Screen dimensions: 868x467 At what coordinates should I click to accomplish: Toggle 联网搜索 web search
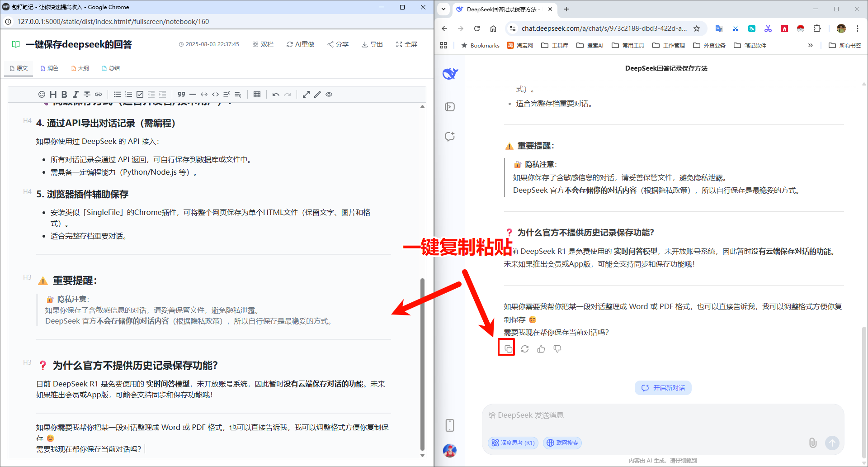pos(562,443)
